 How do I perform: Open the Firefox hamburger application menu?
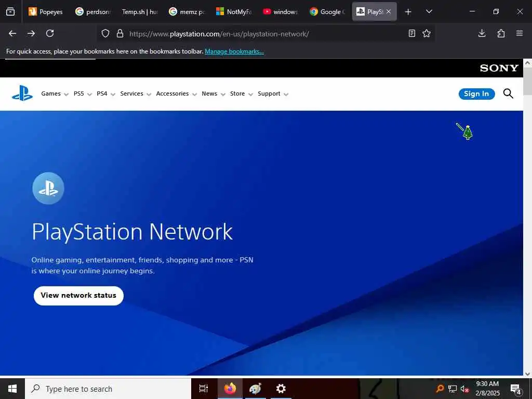520,33
